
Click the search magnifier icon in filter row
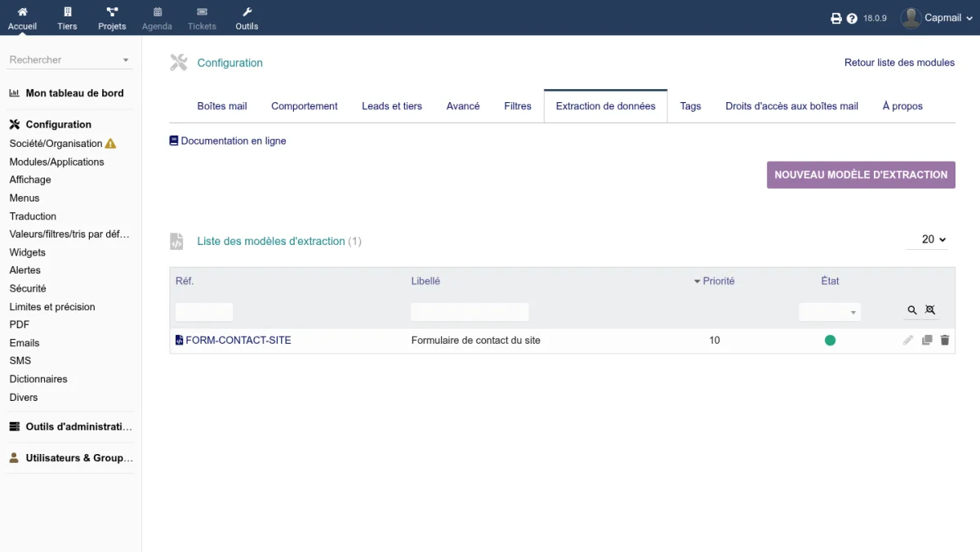tap(912, 310)
